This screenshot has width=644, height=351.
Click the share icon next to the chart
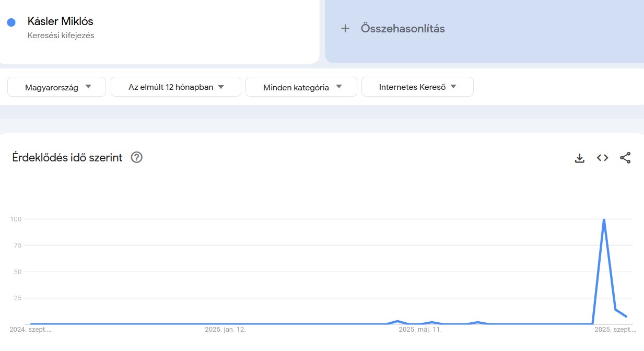(625, 157)
